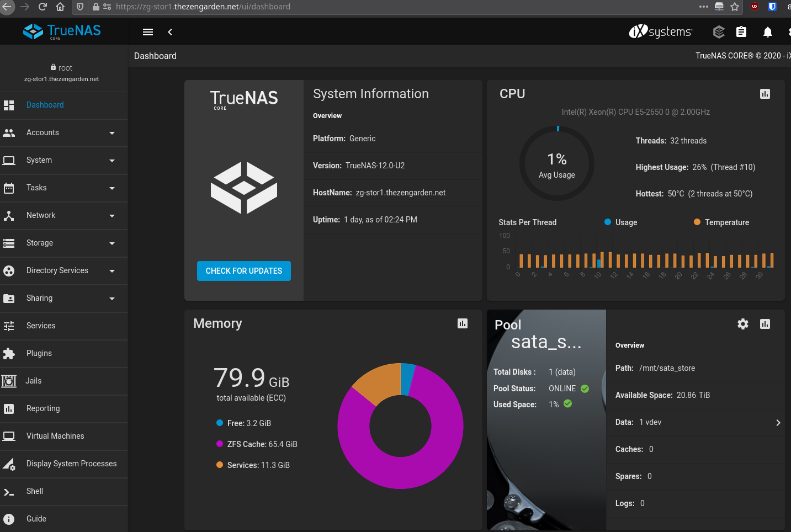Click Version TrueNAS-12.0-U2 text
Screen dimensions: 791x532
click(x=359, y=166)
